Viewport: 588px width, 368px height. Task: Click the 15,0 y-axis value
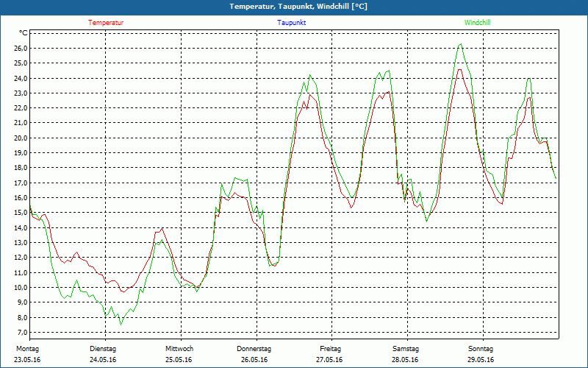click(x=21, y=213)
